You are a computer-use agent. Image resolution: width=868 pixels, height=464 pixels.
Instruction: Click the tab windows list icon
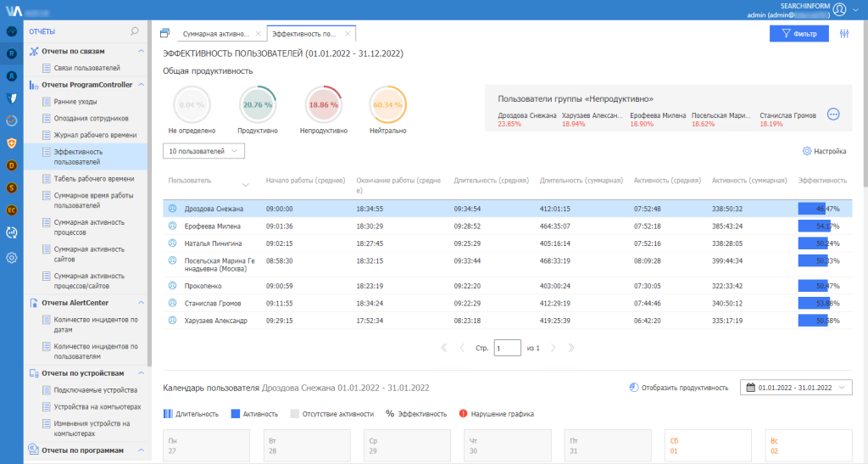pos(165,33)
